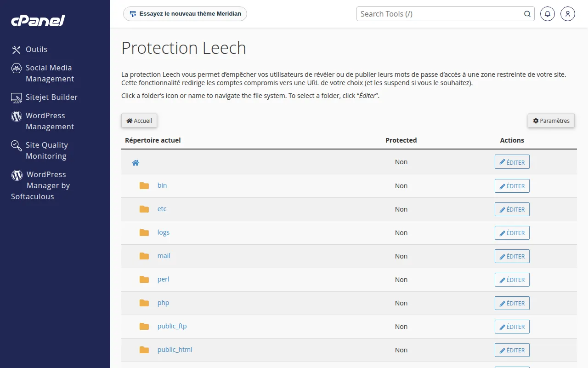The width and height of the screenshot is (588, 368).
Task: Click the search magnifier icon
Action: pos(527,14)
